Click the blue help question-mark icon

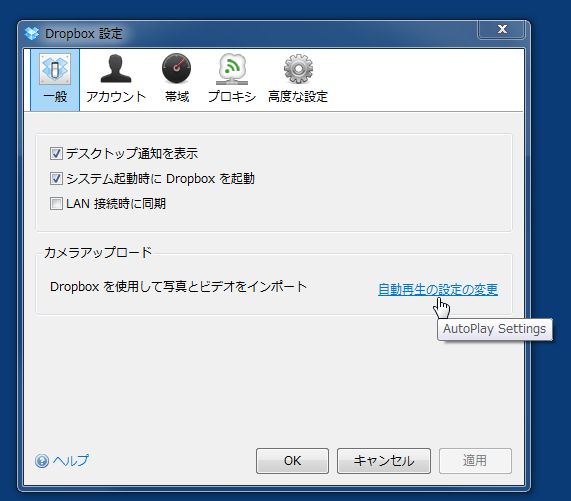click(42, 461)
